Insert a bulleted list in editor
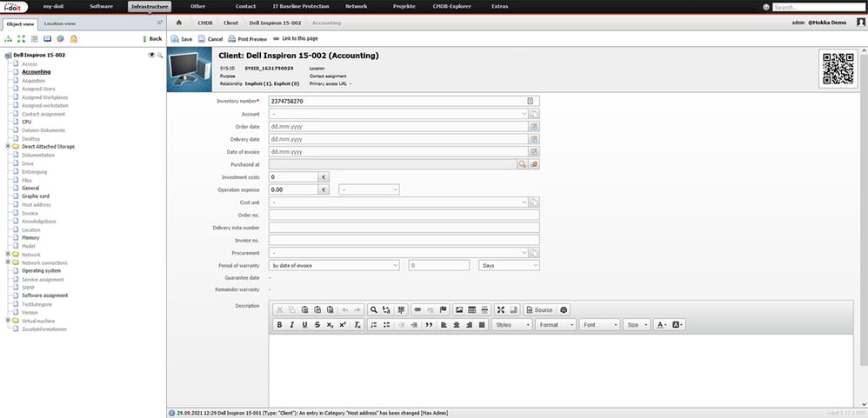The image size is (868, 418). coord(386,325)
